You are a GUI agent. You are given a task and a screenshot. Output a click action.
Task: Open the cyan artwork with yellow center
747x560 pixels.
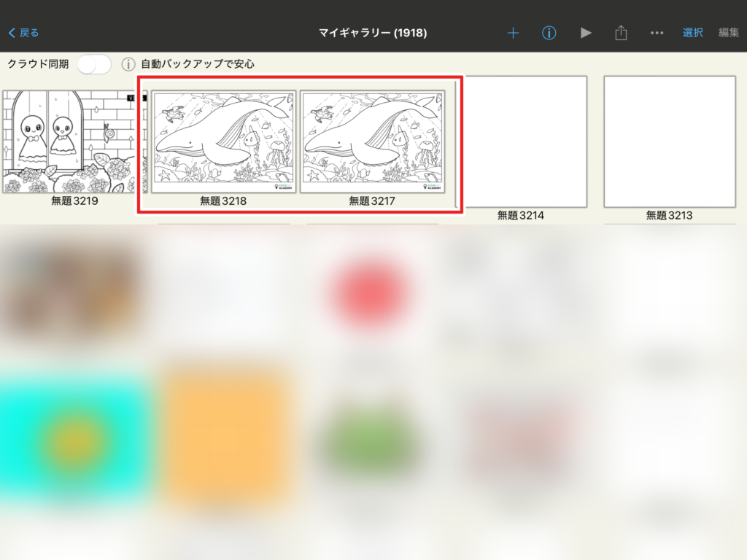pos(74,436)
